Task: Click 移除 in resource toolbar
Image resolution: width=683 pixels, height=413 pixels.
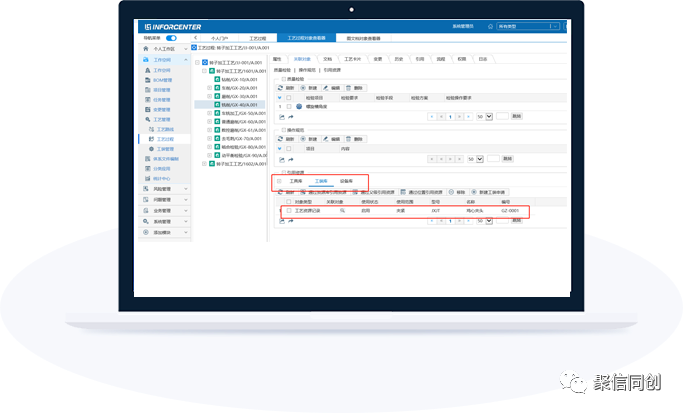Action: [x=457, y=192]
